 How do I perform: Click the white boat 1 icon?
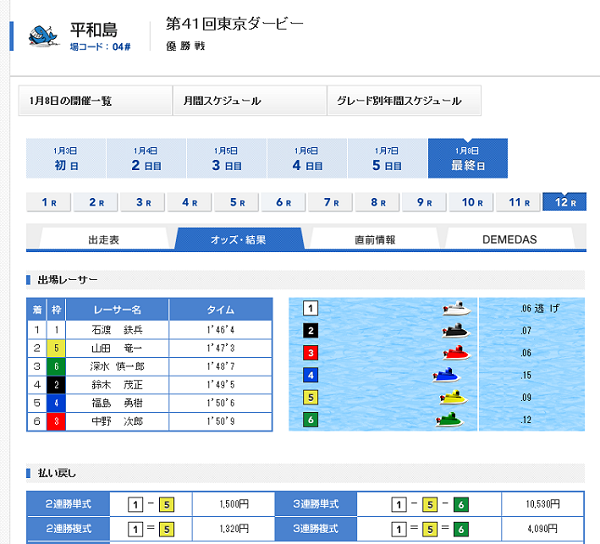tap(456, 309)
